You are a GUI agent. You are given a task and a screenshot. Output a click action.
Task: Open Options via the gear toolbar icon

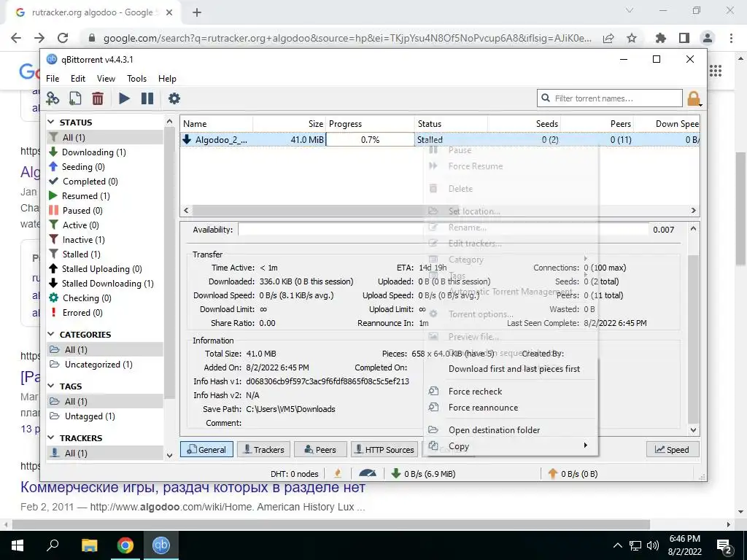174,98
